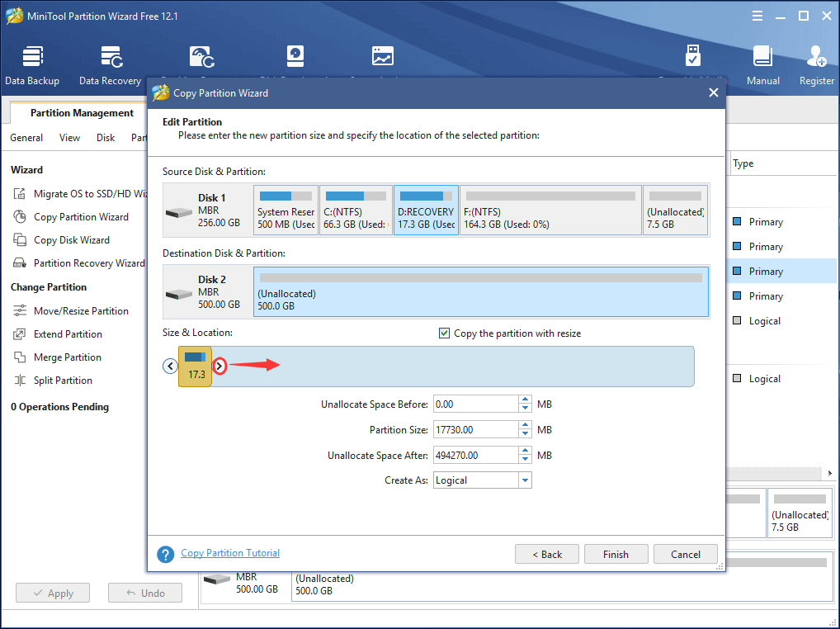Select Move/Resize Partition in sidebar

point(81,310)
